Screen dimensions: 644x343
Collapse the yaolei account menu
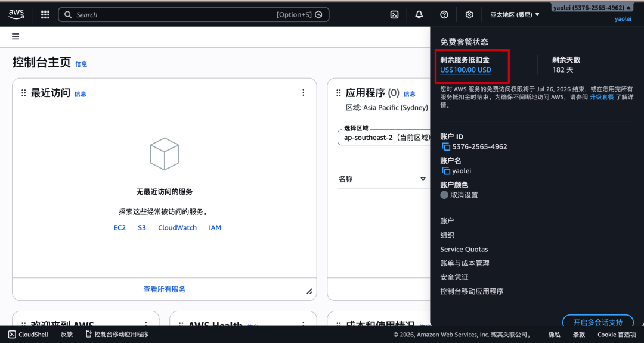point(592,7)
